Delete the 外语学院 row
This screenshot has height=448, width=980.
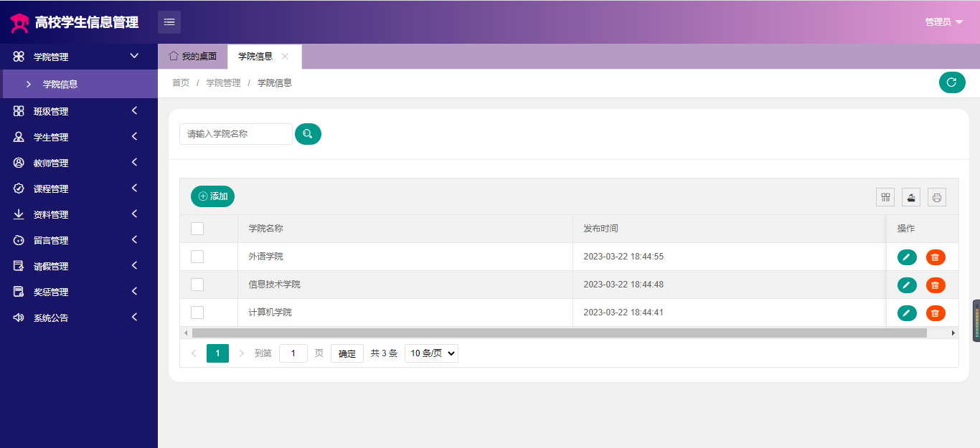pyautogui.click(x=936, y=257)
